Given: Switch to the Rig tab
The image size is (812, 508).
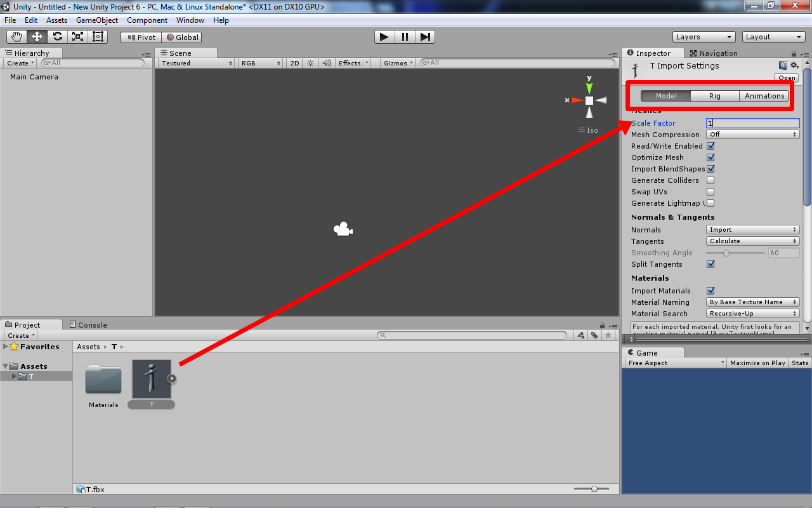Looking at the screenshot, I should pos(714,95).
